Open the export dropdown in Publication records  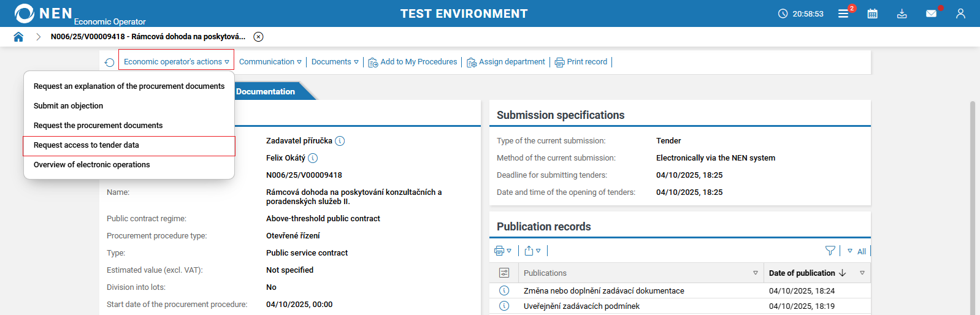coord(532,251)
